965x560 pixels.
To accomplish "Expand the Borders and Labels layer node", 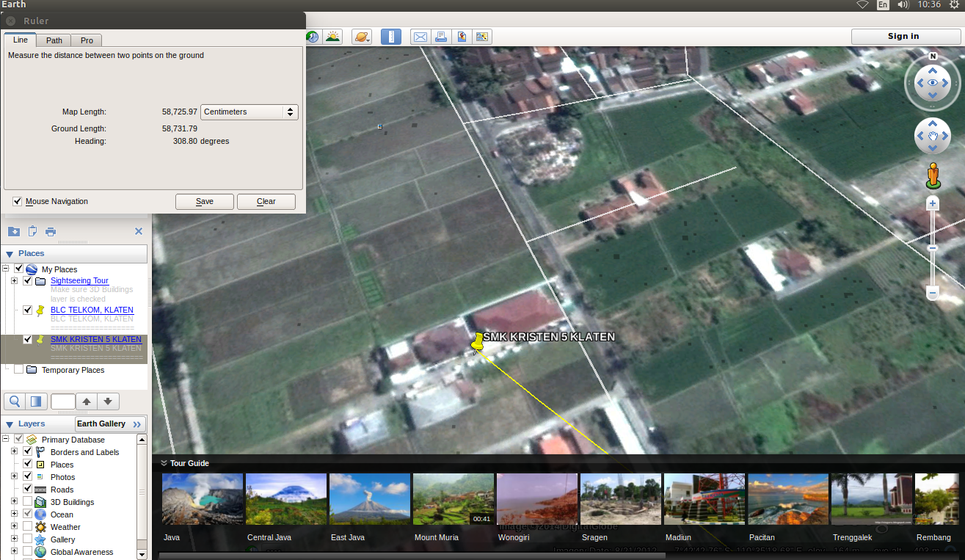I will click(x=15, y=451).
